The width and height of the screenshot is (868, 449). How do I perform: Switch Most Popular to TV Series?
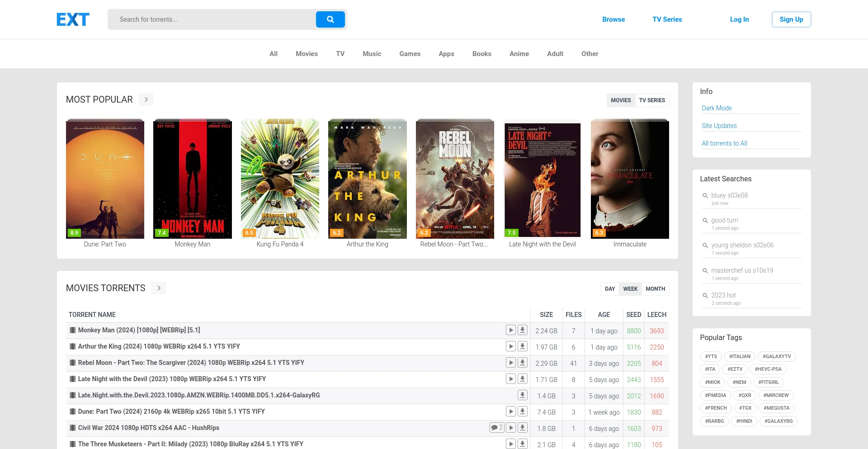pos(652,100)
